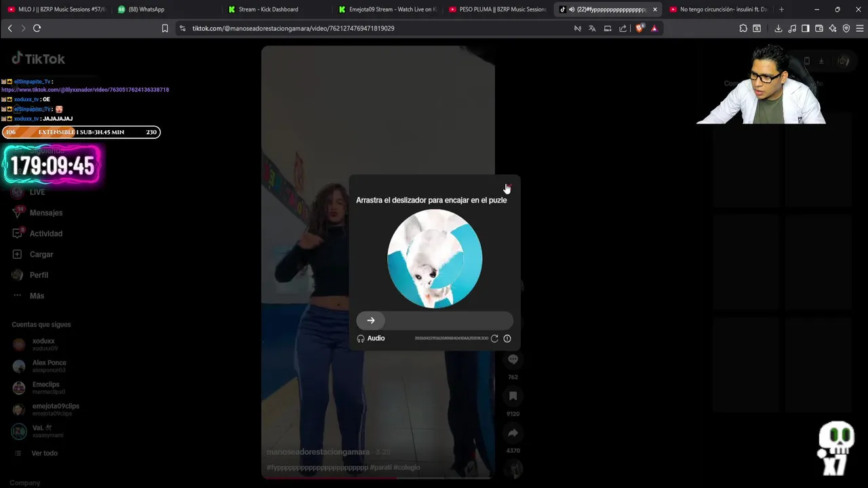Open the music playlist icon

pyautogui.click(x=792, y=28)
